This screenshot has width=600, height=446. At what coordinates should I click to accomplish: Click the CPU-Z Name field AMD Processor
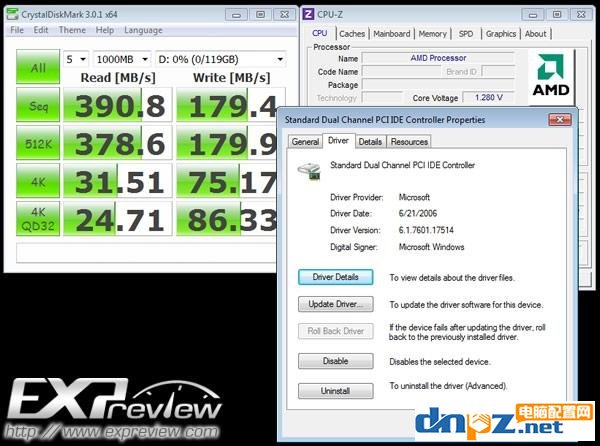pyautogui.click(x=439, y=58)
